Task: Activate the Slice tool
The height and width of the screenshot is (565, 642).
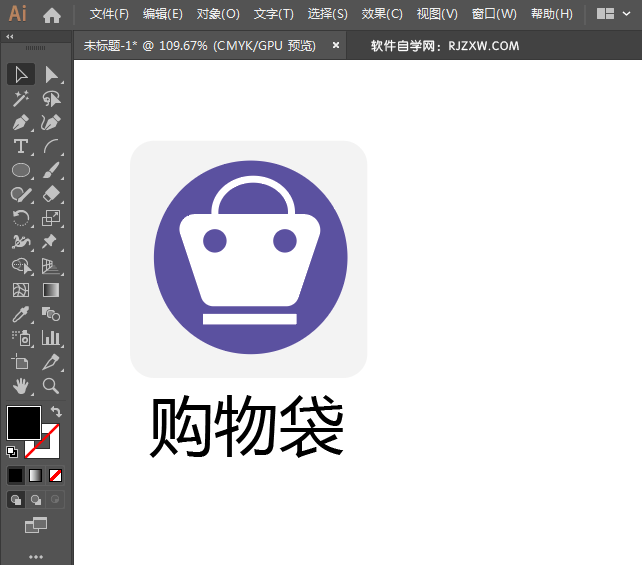Action: tap(51, 362)
